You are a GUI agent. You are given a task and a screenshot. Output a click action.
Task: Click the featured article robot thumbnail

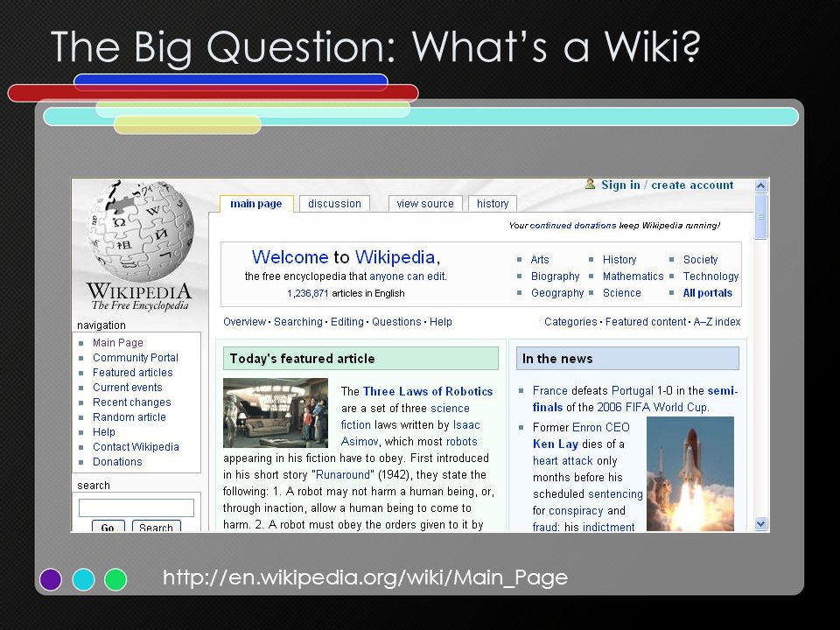pos(276,412)
